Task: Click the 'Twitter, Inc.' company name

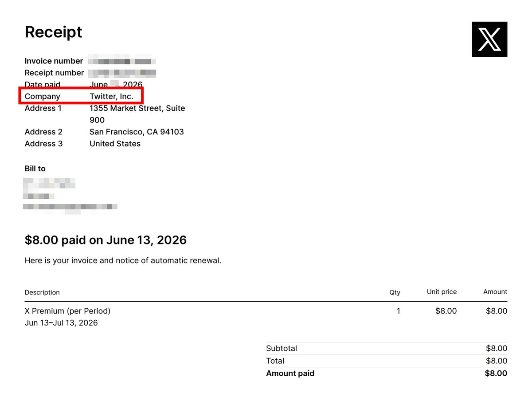Action: 111,96
